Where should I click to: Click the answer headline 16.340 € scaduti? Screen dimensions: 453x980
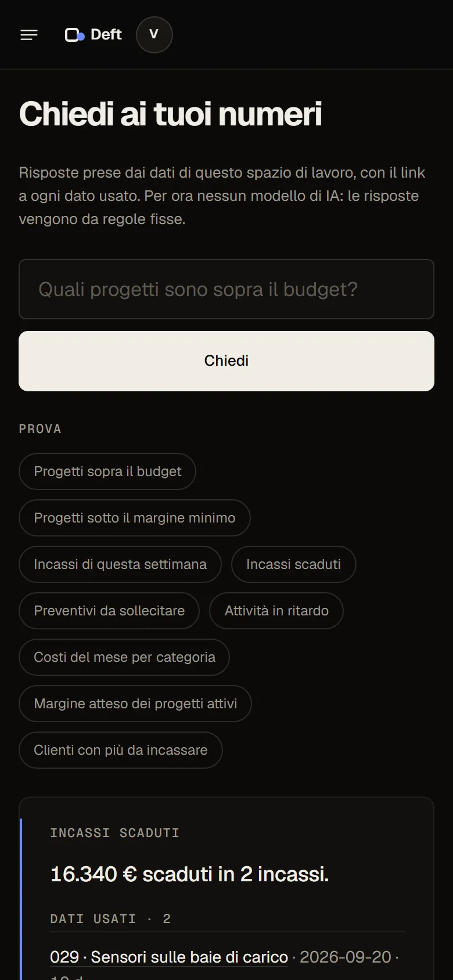pos(189,874)
